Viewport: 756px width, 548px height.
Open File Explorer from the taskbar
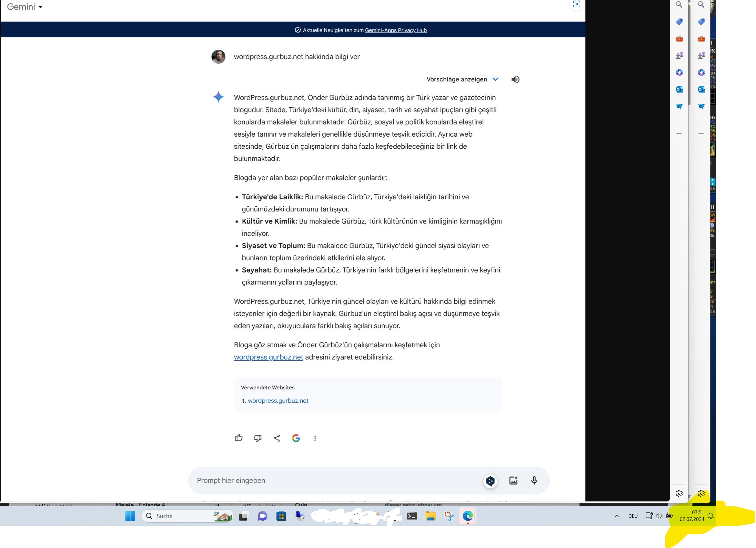click(430, 516)
